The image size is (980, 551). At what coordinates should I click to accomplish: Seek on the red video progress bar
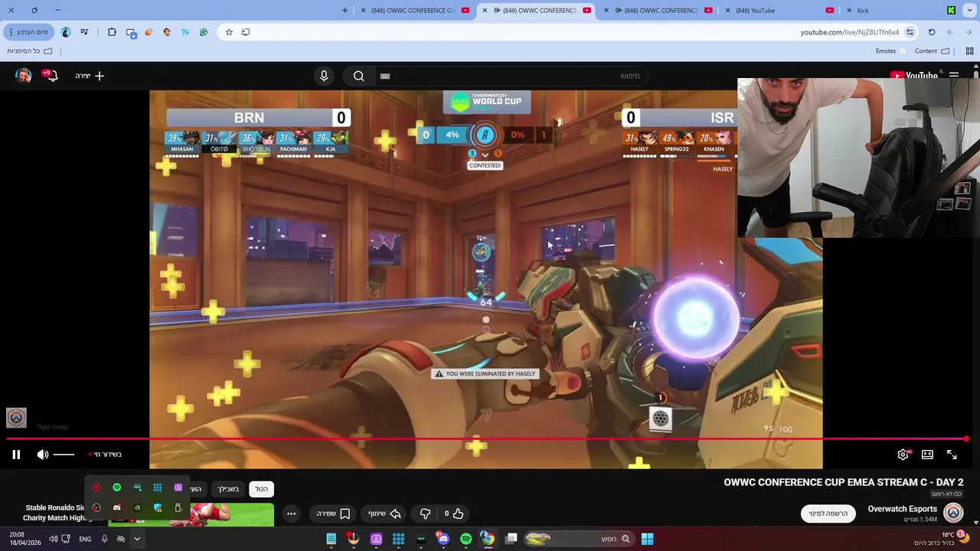point(487,439)
